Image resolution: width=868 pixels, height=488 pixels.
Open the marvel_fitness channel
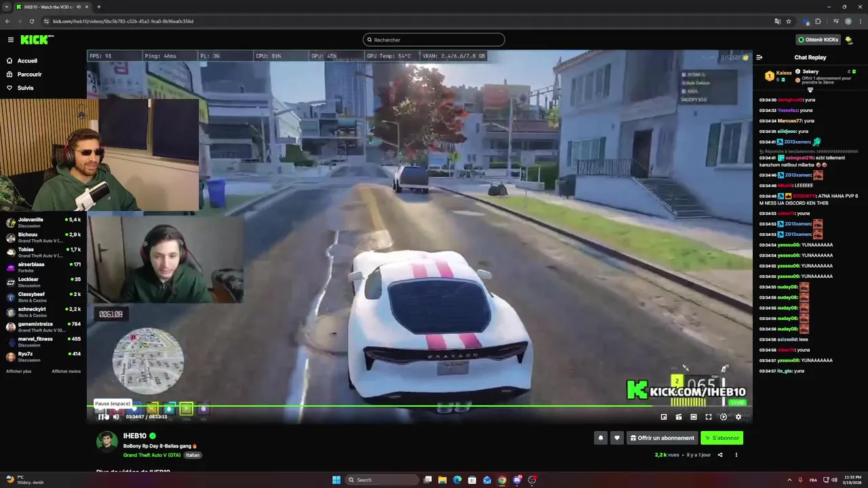[x=43, y=342]
